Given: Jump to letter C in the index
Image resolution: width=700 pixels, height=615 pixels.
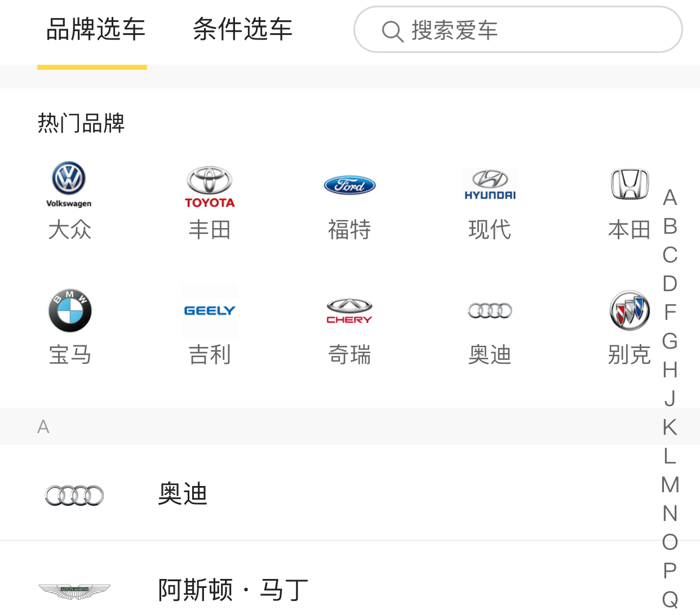Looking at the screenshot, I should pyautogui.click(x=670, y=255).
